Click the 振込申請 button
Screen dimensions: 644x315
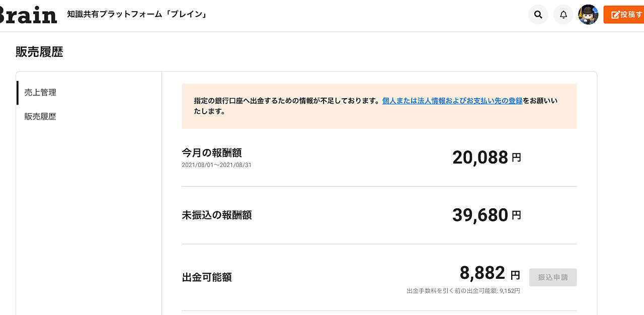[553, 277]
